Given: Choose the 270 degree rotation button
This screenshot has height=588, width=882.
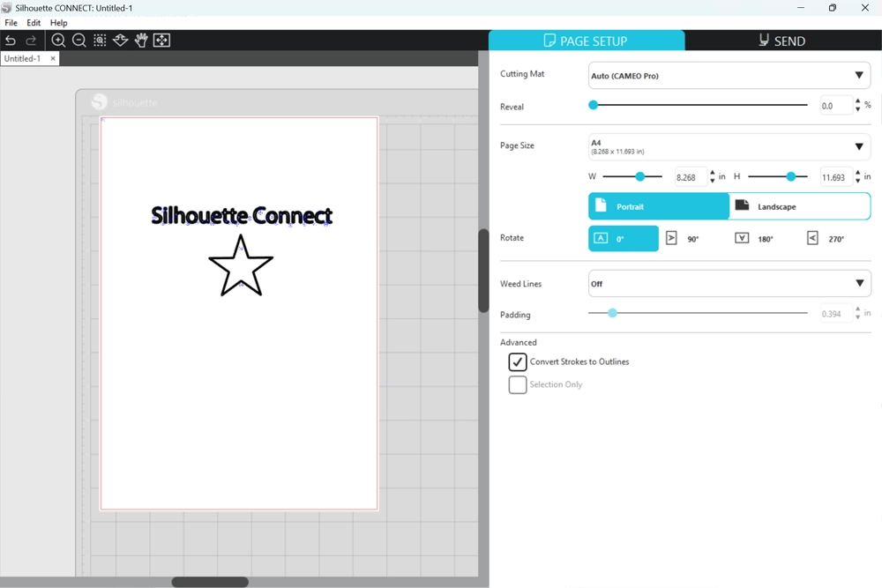Looking at the screenshot, I should click(825, 239).
